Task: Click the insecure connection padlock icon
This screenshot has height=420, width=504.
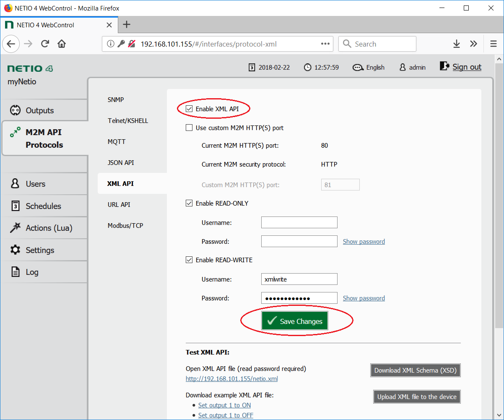Action: [x=132, y=44]
